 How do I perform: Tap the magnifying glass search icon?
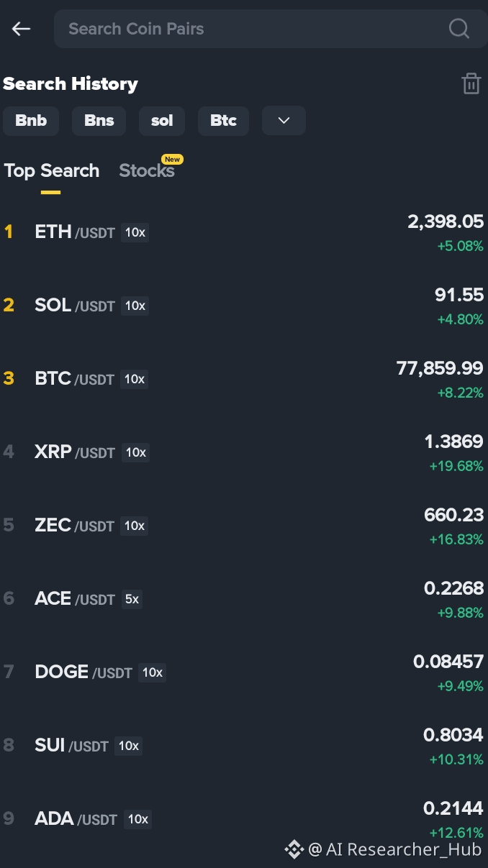(x=459, y=29)
